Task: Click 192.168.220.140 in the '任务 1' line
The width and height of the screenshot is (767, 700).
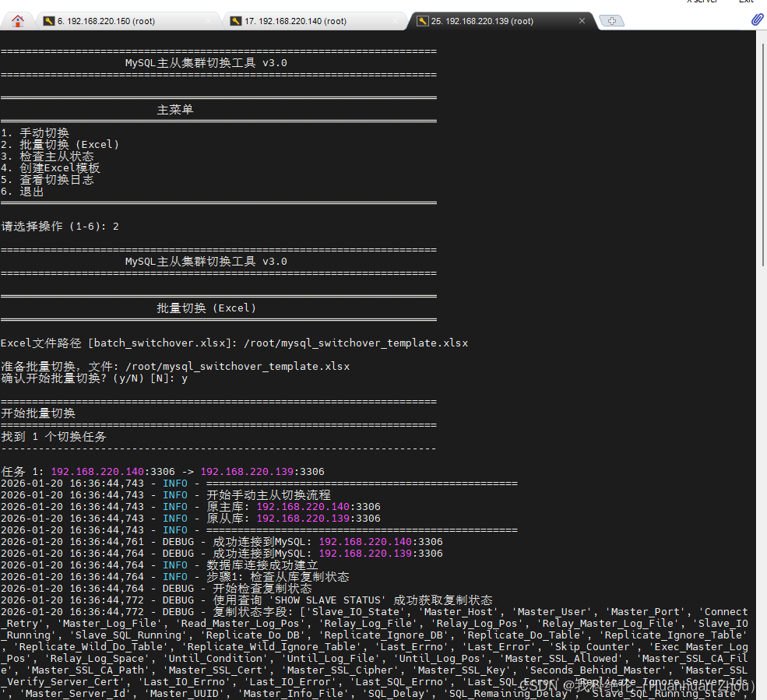Action: (97, 472)
